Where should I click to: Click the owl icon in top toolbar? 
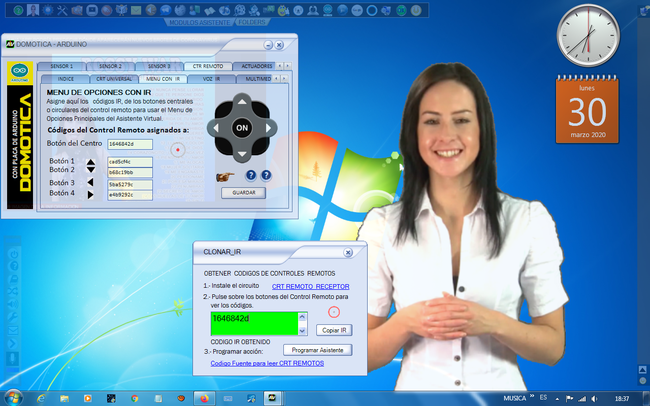coord(121,10)
